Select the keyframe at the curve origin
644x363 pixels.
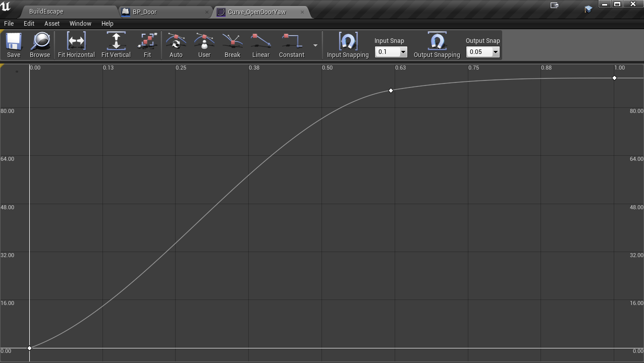(30, 347)
